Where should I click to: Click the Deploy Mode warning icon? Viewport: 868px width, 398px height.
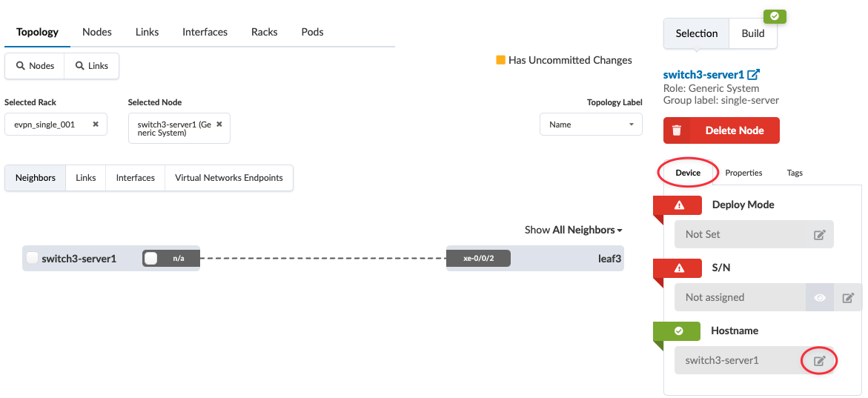click(678, 205)
